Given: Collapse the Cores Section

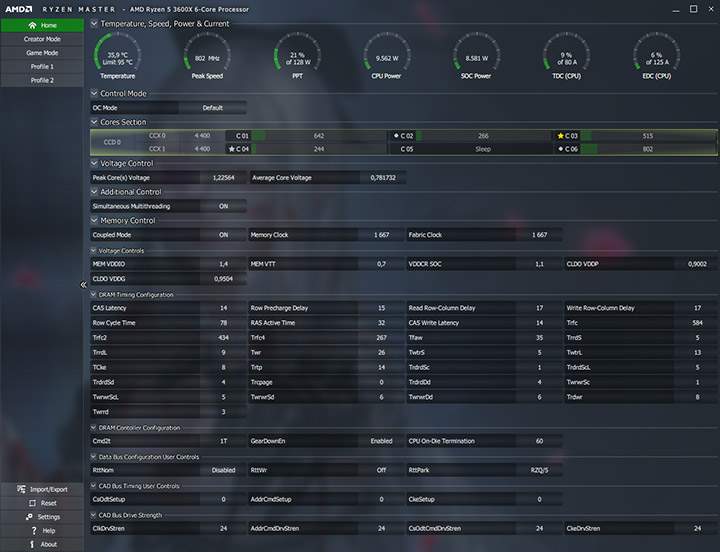Looking at the screenshot, I should coord(94,122).
